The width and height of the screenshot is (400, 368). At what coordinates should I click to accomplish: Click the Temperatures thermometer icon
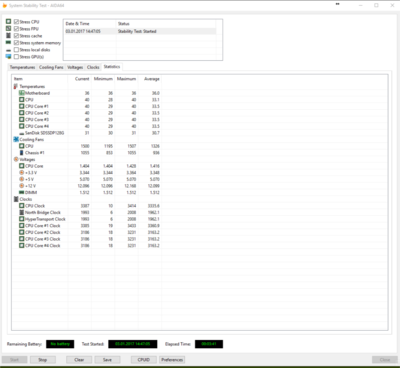click(x=16, y=86)
